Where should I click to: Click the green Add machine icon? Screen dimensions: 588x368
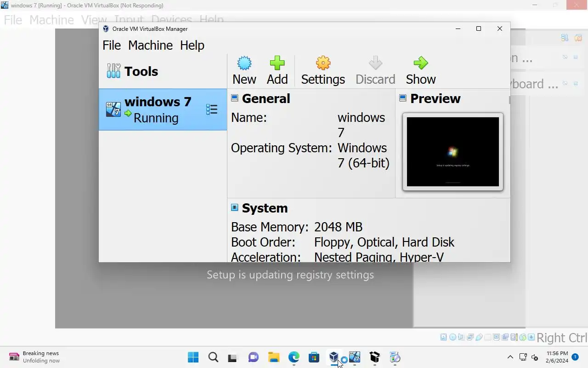coord(277,63)
